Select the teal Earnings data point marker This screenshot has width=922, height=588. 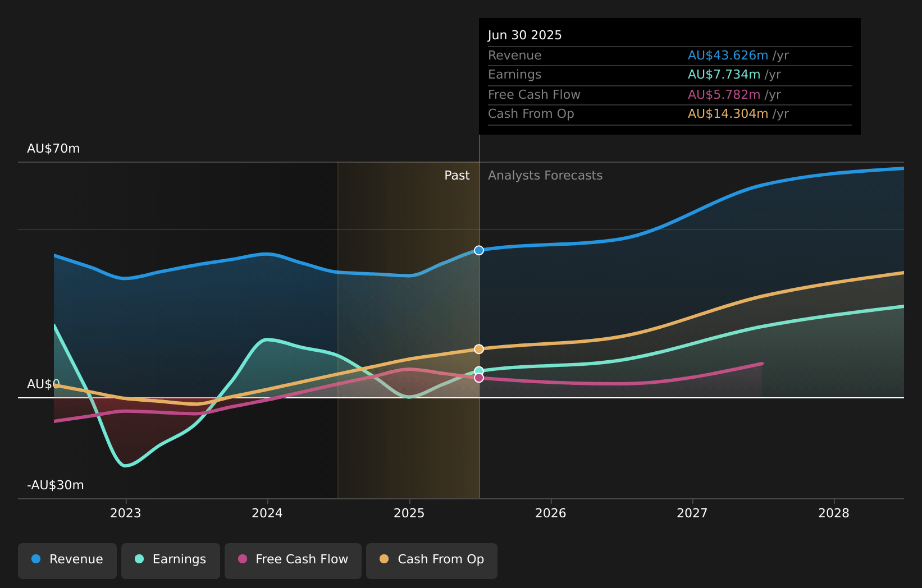click(478, 370)
